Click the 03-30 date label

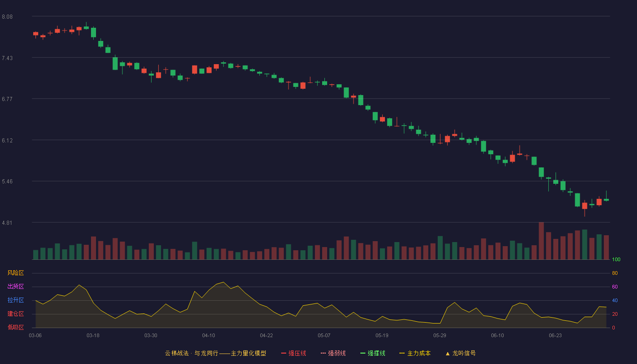pos(151,335)
